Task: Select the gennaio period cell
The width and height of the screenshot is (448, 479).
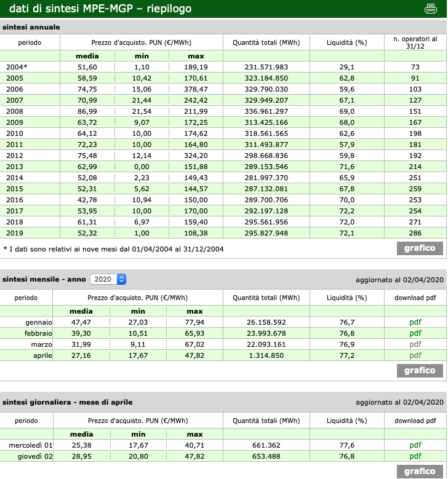Action: point(39,322)
